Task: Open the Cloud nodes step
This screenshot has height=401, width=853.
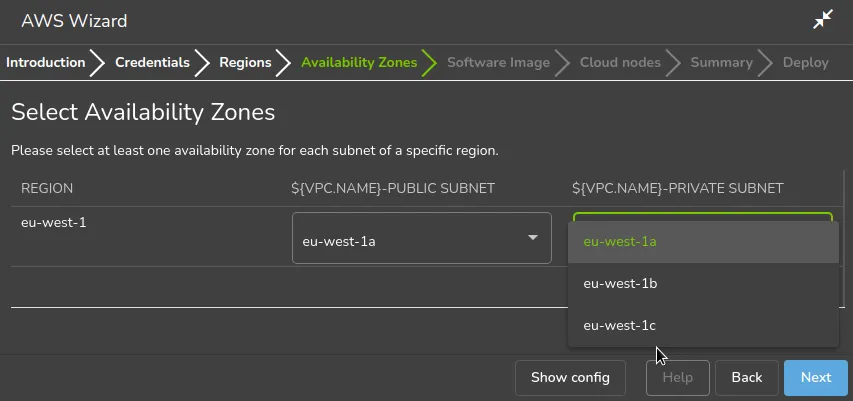Action: (620, 63)
